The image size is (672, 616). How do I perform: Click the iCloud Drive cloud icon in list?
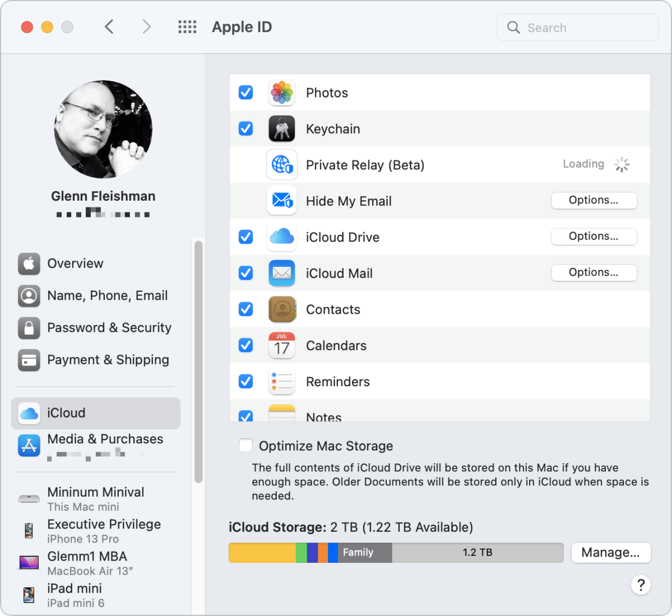pyautogui.click(x=281, y=237)
